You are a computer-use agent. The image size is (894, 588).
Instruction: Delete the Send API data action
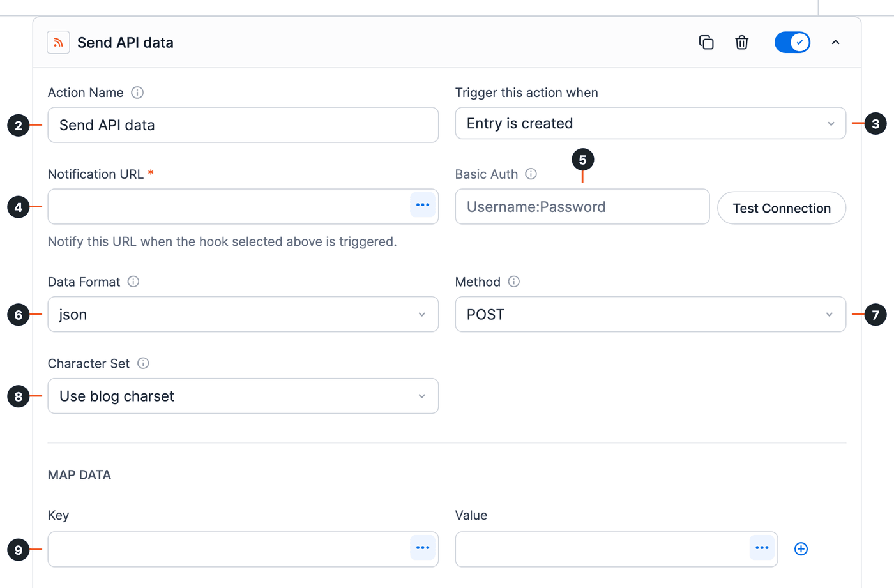pyautogui.click(x=741, y=42)
